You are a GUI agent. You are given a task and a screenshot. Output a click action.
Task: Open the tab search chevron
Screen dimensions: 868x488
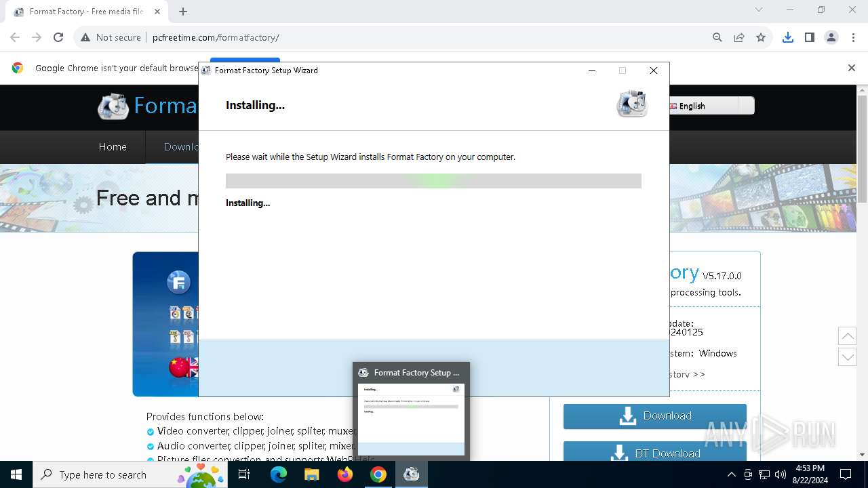point(759,9)
